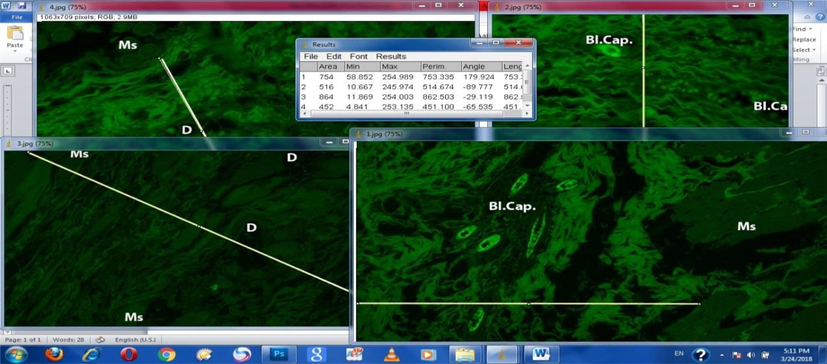Select the cell -65.535 in Results
This screenshot has height=364, width=827.
point(479,107)
